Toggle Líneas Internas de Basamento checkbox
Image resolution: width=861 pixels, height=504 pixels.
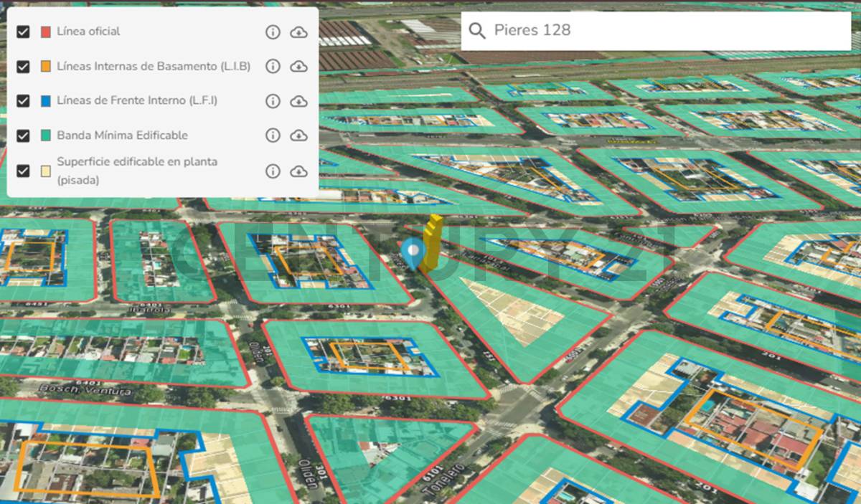[23, 67]
